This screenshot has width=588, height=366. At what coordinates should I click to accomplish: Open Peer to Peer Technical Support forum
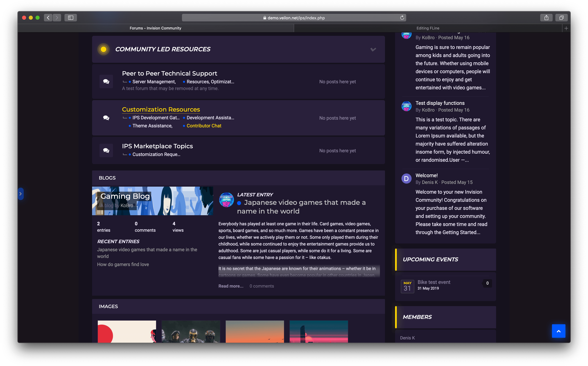click(x=170, y=73)
